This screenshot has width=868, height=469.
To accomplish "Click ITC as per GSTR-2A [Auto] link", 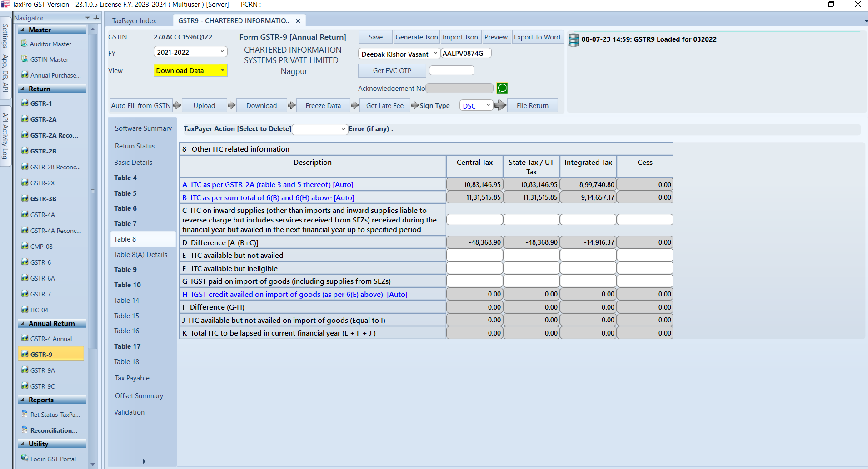I will pos(268,185).
